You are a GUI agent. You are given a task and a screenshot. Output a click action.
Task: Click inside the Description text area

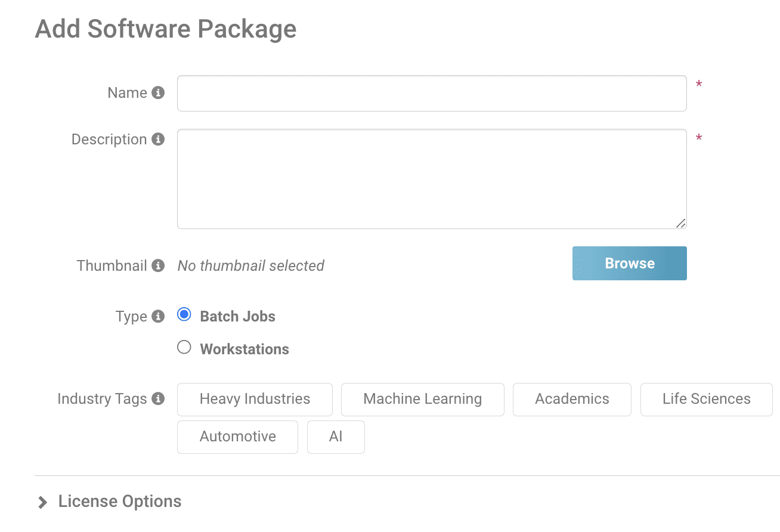tap(432, 178)
